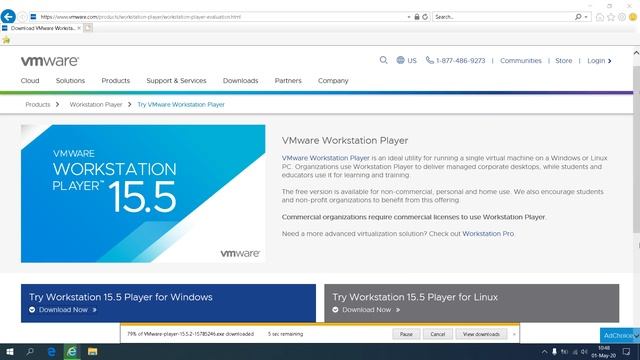Viewport: 640px width, 360px height.
Task: Click the chevron after Login
Action: coord(610,61)
